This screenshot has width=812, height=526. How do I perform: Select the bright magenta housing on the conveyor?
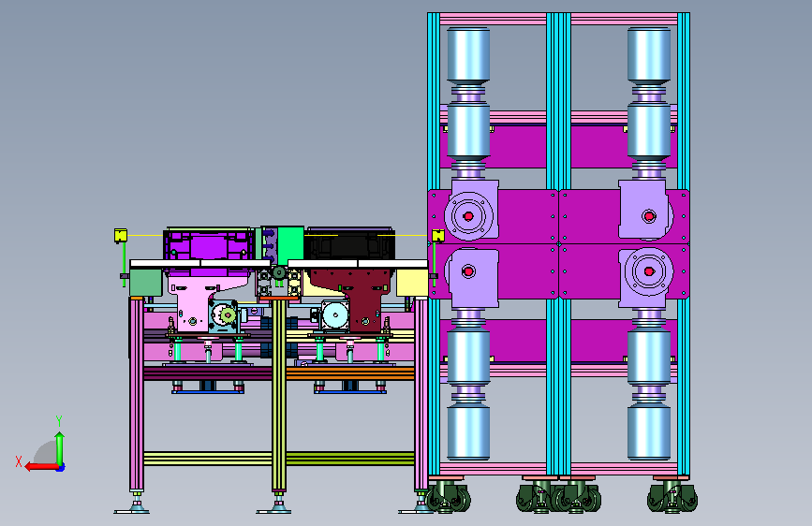coord(209,244)
